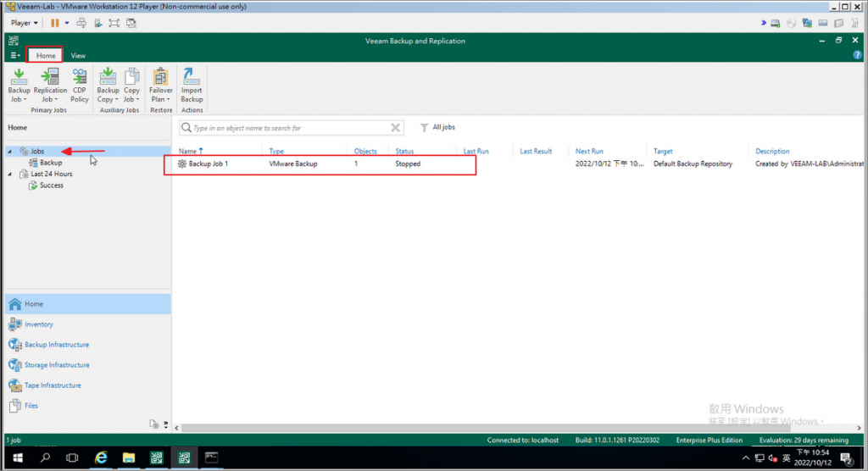Collapse the Jobs tree node

[x=9, y=151]
